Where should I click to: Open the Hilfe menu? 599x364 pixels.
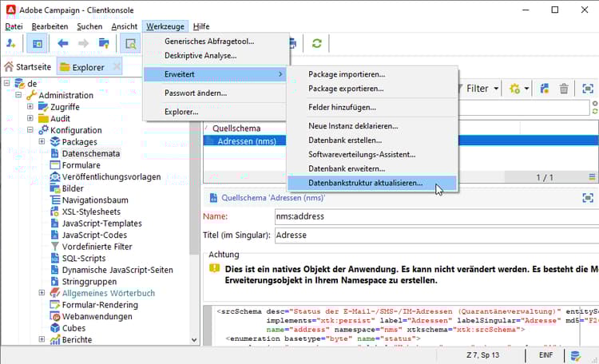(201, 26)
